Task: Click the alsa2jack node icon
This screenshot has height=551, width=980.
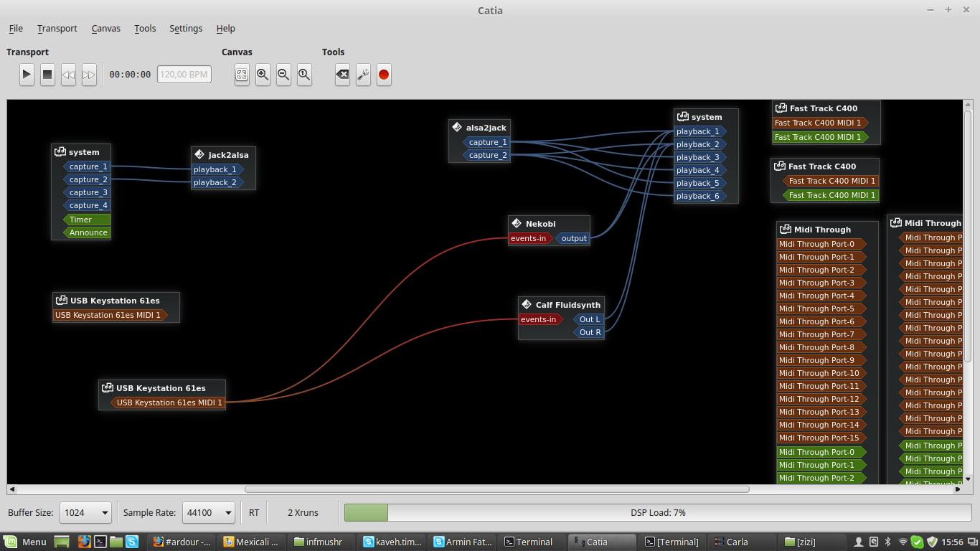Action: point(457,127)
